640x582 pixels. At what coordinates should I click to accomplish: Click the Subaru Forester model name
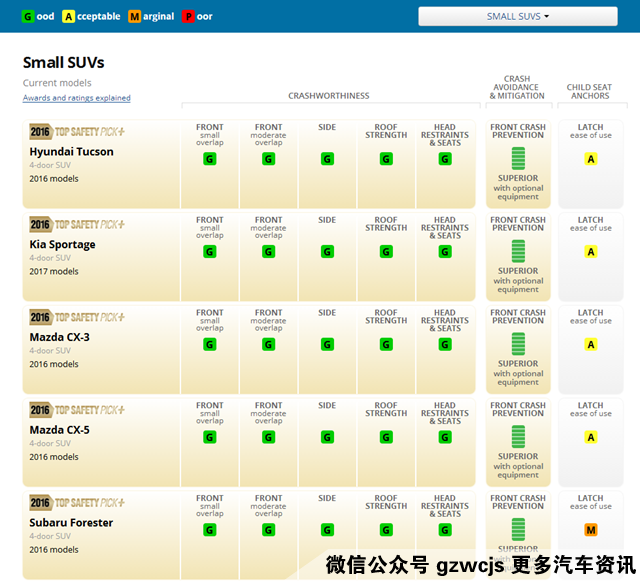tap(71, 523)
